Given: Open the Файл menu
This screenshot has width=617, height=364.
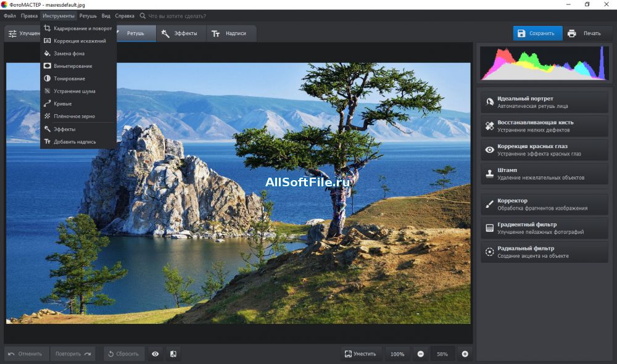Looking at the screenshot, I should click(10, 16).
